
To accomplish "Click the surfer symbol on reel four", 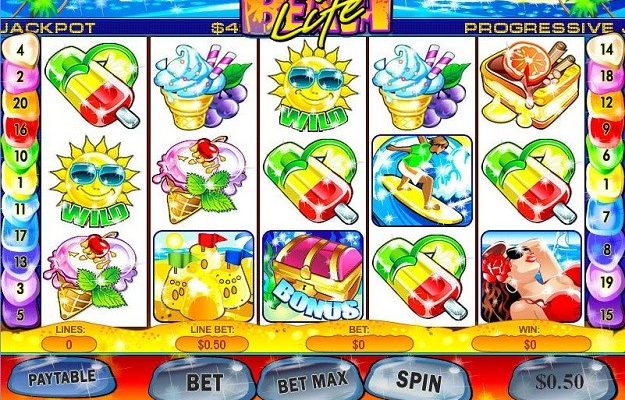I will coord(422,180).
